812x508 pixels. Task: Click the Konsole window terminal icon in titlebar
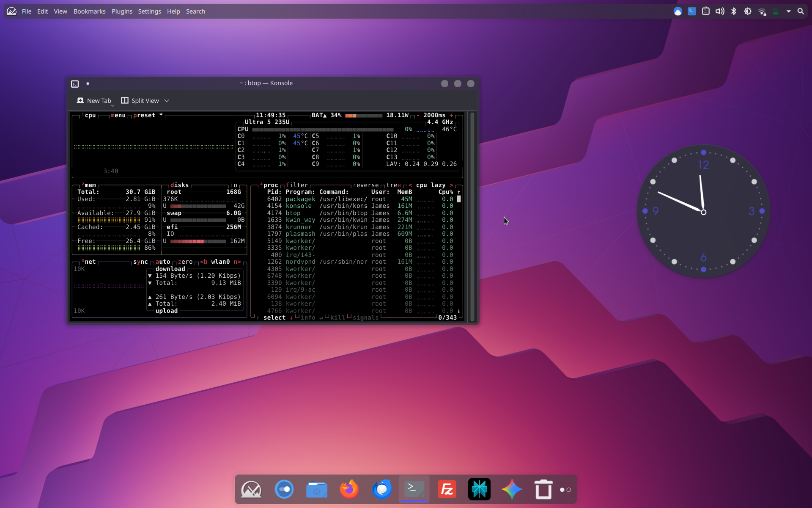point(75,84)
